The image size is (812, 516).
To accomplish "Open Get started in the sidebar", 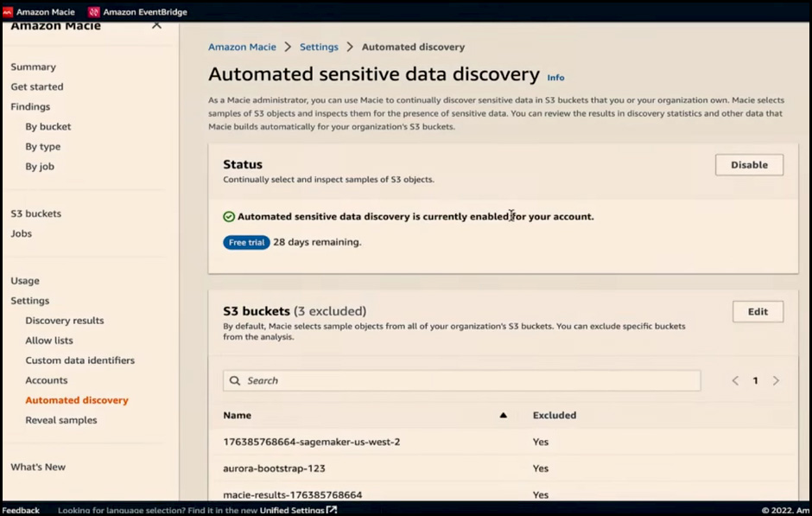I will pos(37,86).
